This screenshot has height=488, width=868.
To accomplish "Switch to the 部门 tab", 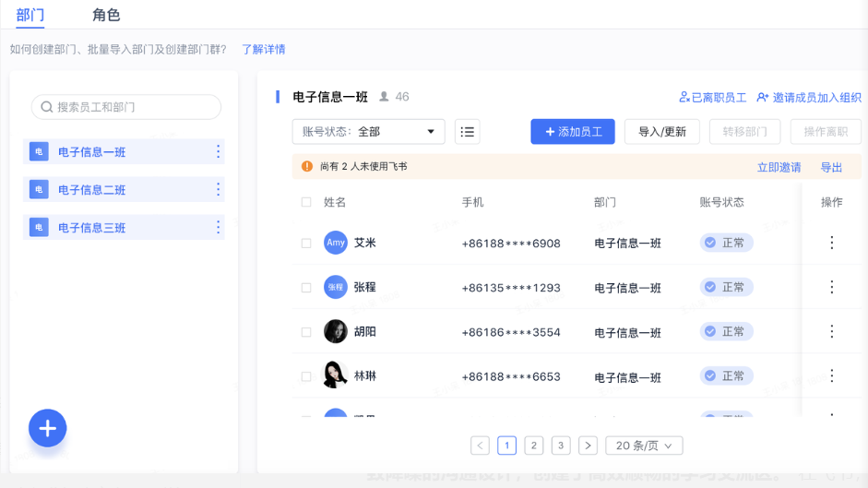I will tap(30, 15).
